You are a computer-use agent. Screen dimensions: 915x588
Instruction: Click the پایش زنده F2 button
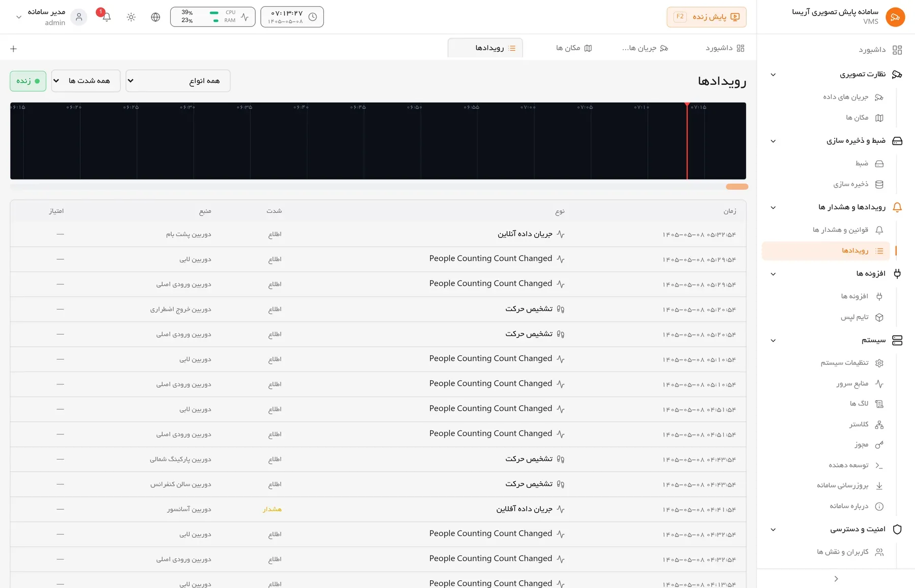coord(707,17)
